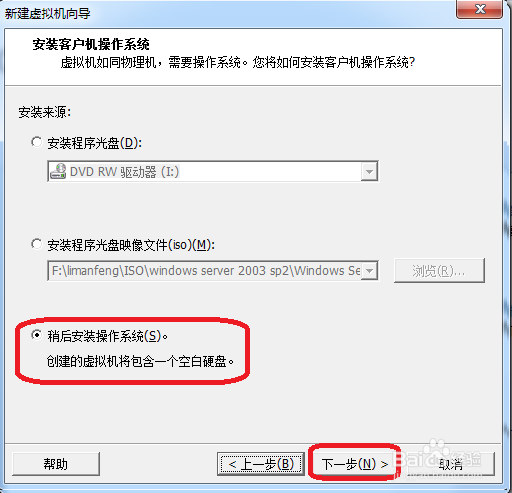The image size is (512, 493).
Task: Click the 帮助 help button
Action: pos(56,464)
